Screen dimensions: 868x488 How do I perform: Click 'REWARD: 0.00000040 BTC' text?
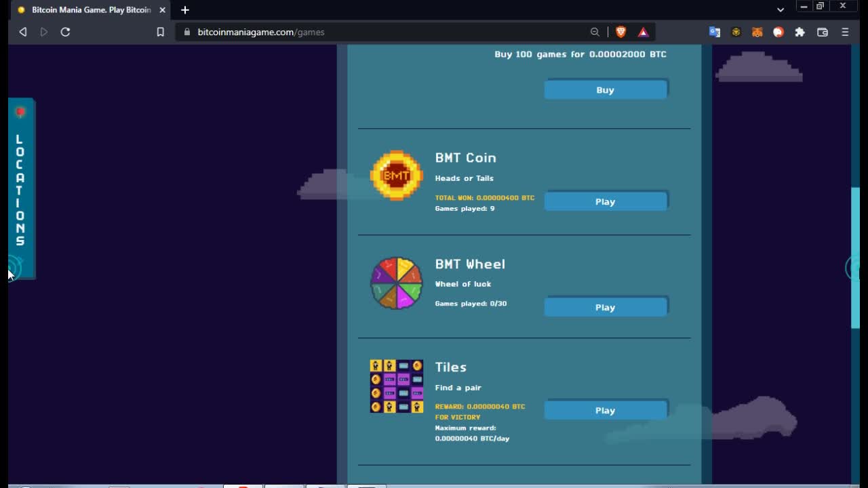click(480, 407)
